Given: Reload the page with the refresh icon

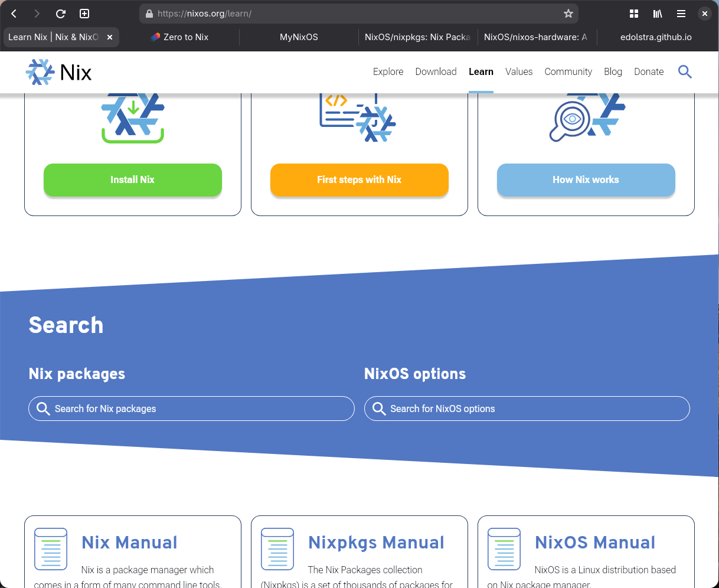Looking at the screenshot, I should 60,14.
